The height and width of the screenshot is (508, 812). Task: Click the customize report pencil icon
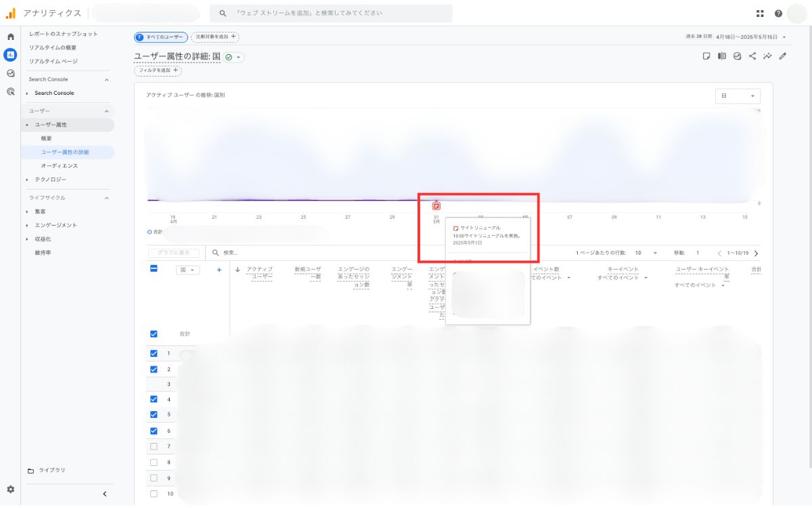[x=783, y=56]
